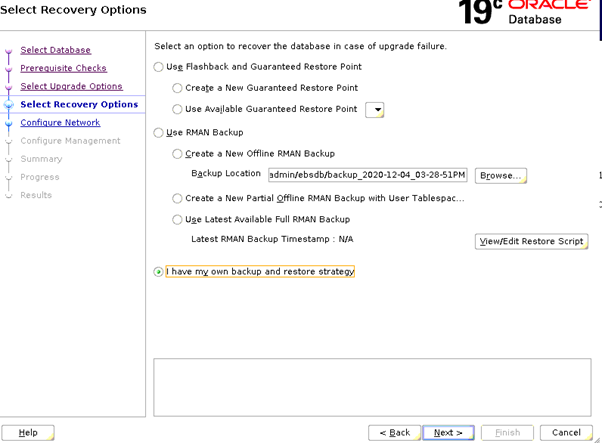602x443 pixels.
Task: Browse for a backup location
Action: pos(501,175)
